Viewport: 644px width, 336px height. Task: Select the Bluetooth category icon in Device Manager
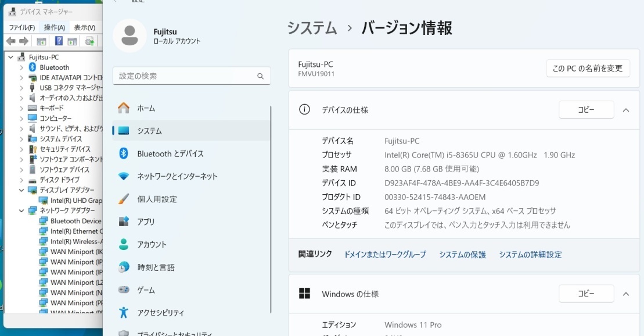click(x=33, y=67)
